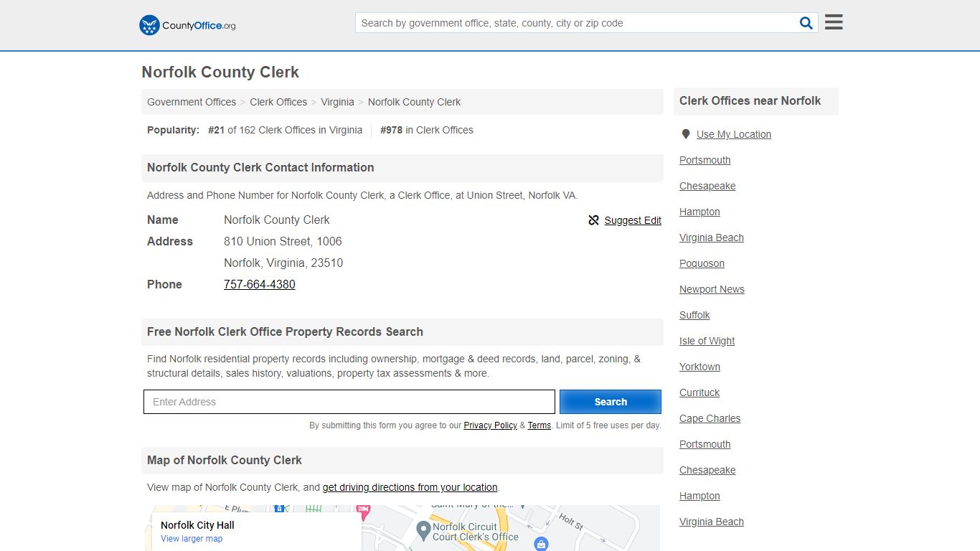Open Government Offices breadcrumb
The image size is (980, 551).
coord(192,102)
